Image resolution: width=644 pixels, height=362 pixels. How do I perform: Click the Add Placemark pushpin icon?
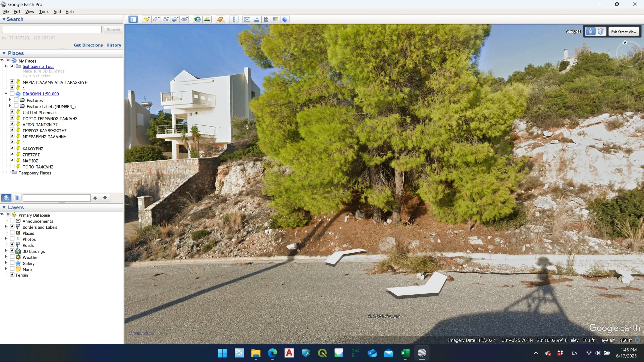coord(146,19)
